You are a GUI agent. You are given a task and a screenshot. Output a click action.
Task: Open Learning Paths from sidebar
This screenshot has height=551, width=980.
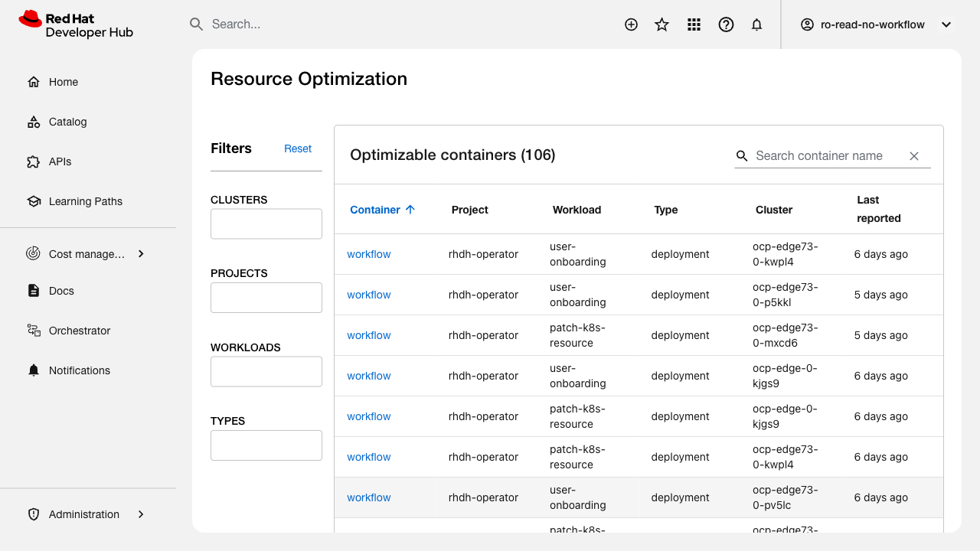[85, 201]
